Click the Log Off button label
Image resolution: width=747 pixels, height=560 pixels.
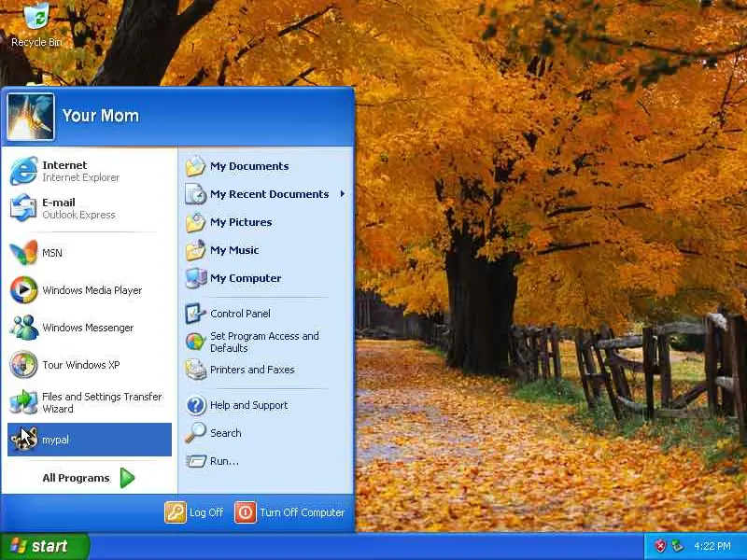pos(206,512)
